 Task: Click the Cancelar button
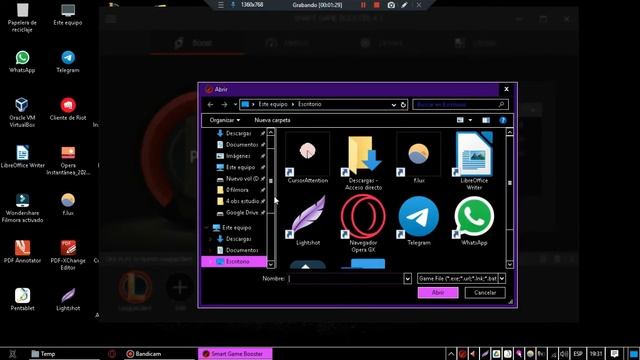[485, 292]
